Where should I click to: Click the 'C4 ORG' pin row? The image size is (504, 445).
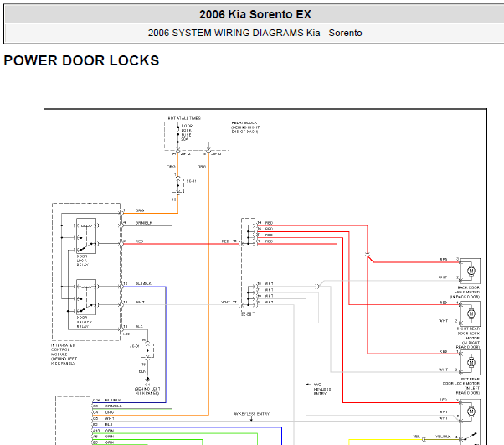tap(103, 412)
